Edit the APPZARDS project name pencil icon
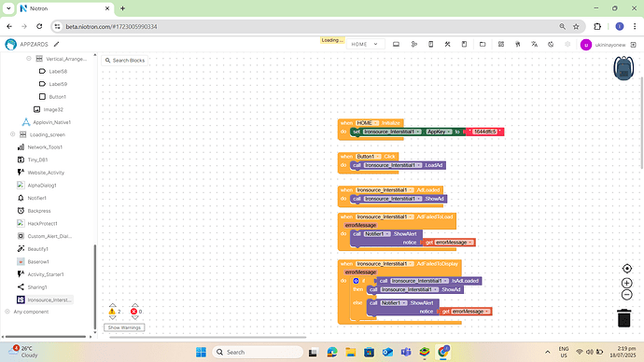This screenshot has width=644, height=362. (x=57, y=44)
